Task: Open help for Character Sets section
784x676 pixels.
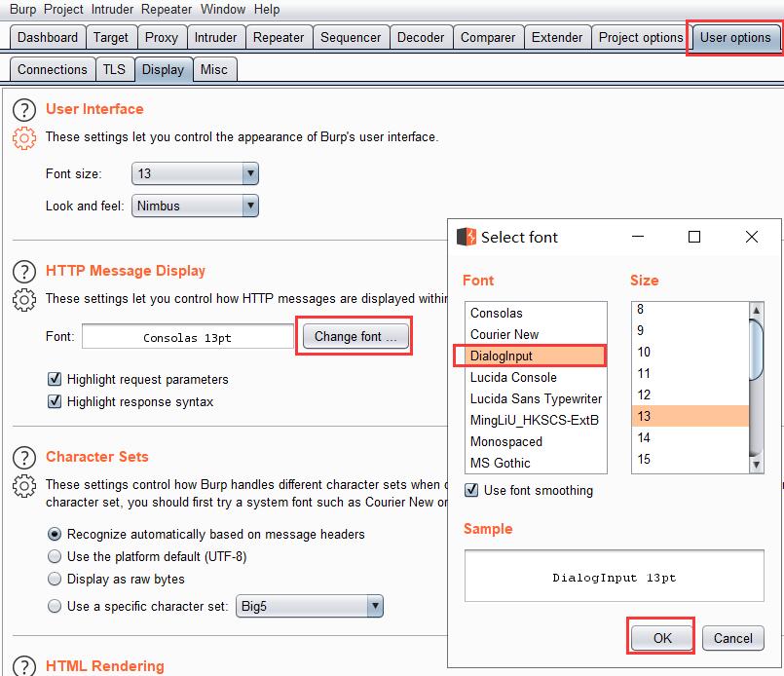Action: [x=24, y=458]
